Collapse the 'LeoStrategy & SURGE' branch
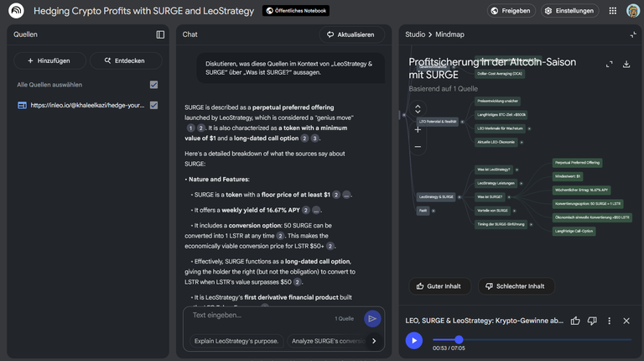 coord(460,197)
